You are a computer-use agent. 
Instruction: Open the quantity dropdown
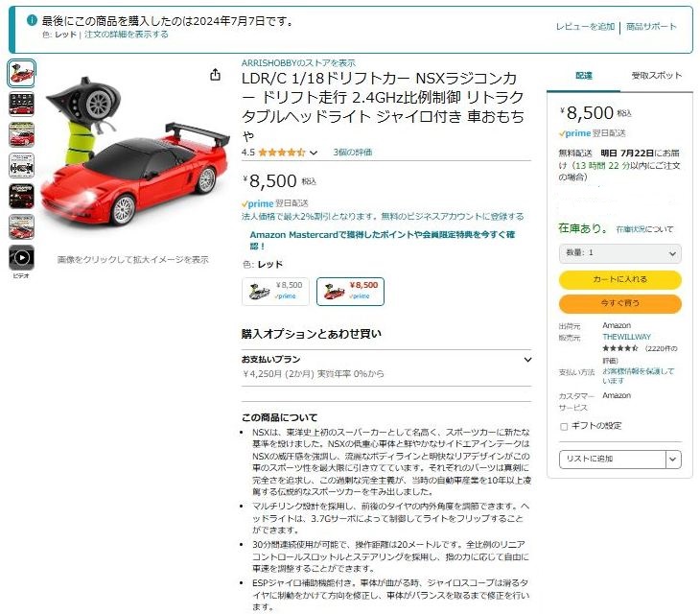click(x=620, y=253)
